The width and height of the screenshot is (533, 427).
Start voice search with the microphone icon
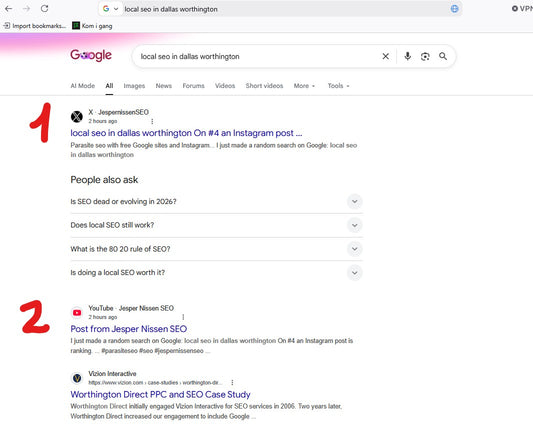[408, 56]
